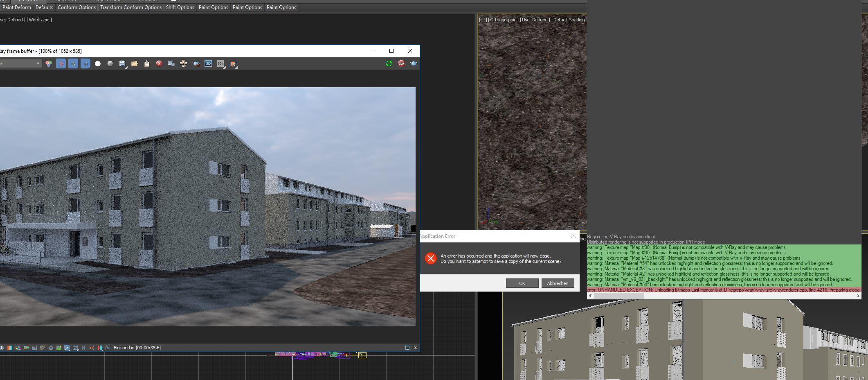Image resolution: width=868 pixels, height=380 pixels.
Task: Toggle the exposure correction icon
Action: point(51,348)
